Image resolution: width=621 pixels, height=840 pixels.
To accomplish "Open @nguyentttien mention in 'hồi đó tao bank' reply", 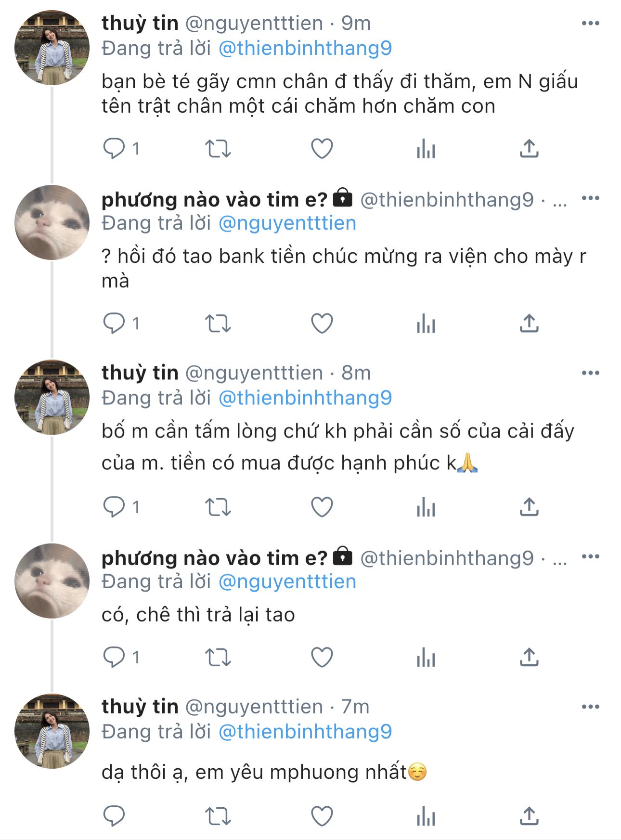I will [x=287, y=223].
